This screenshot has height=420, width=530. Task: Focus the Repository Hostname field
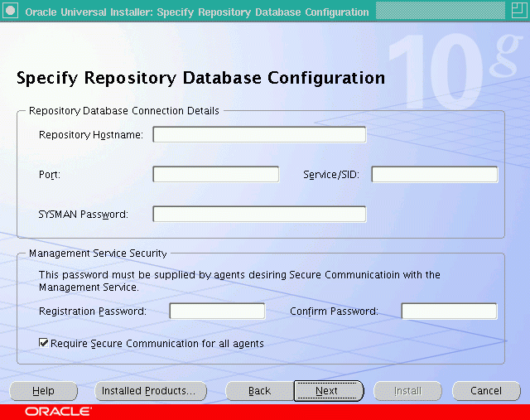point(259,134)
